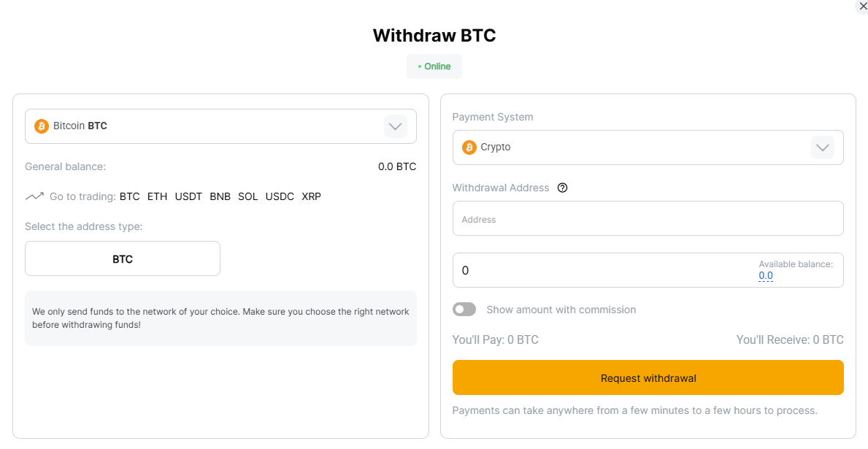Click the close X icon in the corner
Screen dimensions: 868x449
(x=863, y=7)
